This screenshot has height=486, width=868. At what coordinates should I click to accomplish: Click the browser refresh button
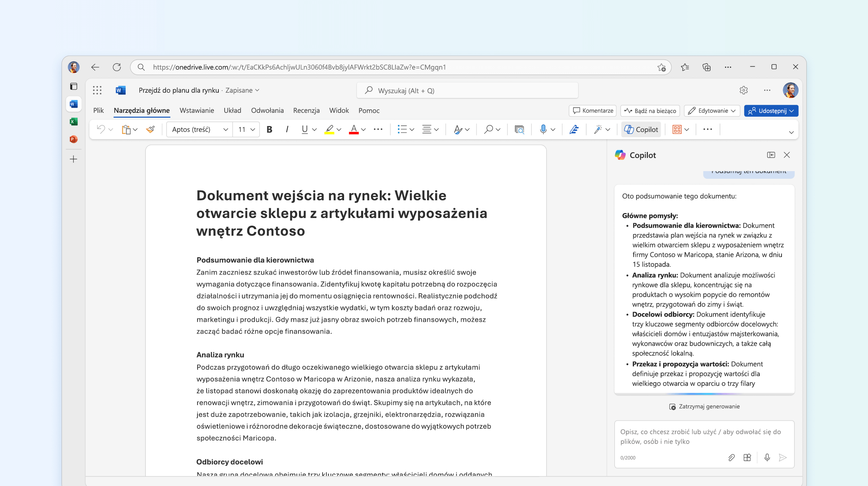[x=117, y=67]
